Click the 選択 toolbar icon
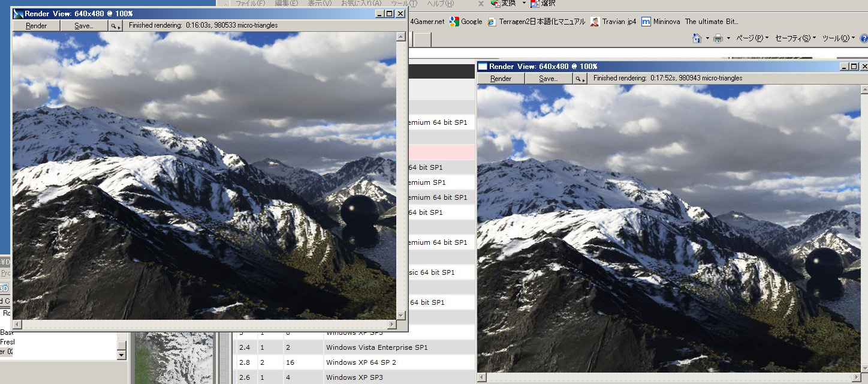 point(542,3)
